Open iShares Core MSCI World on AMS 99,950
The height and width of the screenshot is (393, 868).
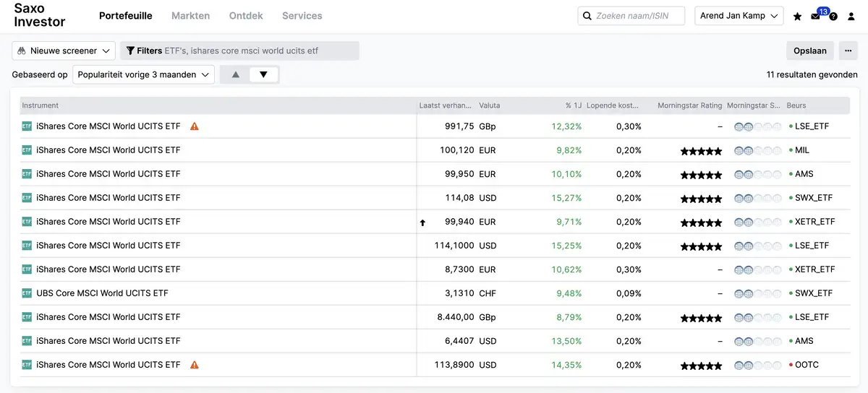[x=109, y=174]
